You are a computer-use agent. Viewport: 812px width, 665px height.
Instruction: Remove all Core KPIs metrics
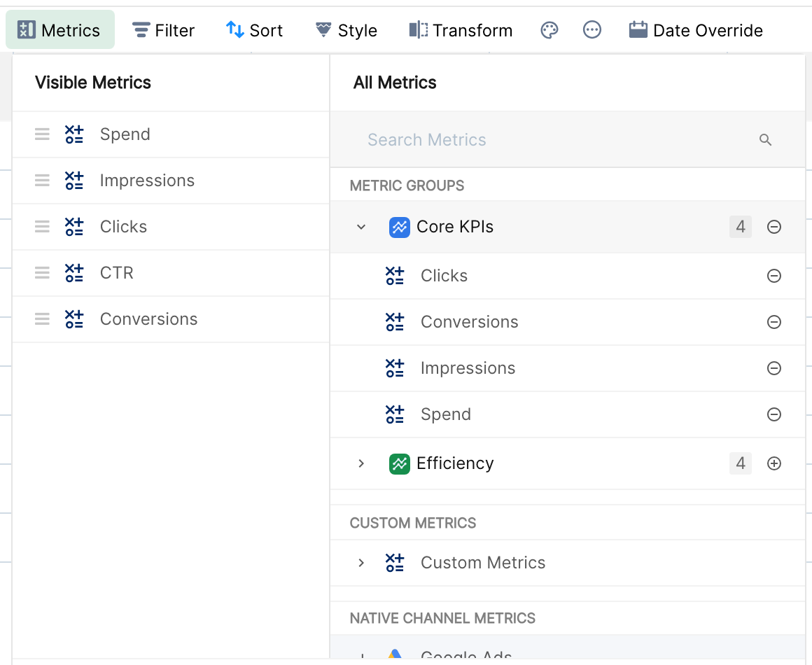coord(774,227)
